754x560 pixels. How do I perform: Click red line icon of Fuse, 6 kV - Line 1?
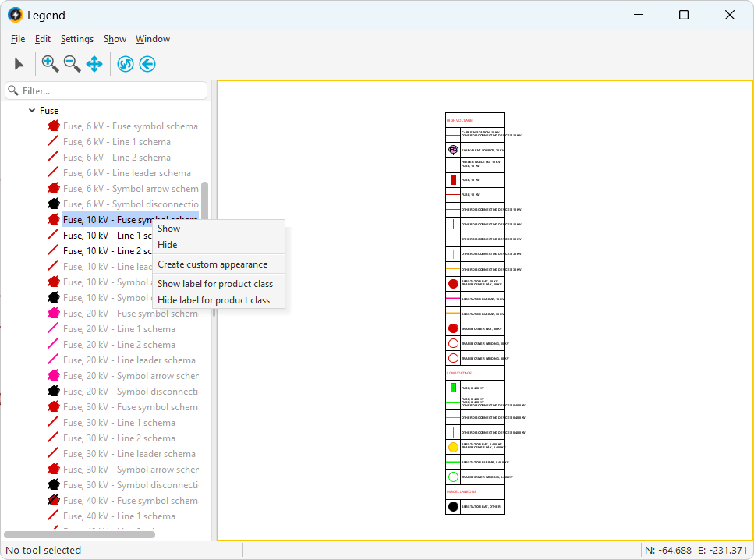54,142
